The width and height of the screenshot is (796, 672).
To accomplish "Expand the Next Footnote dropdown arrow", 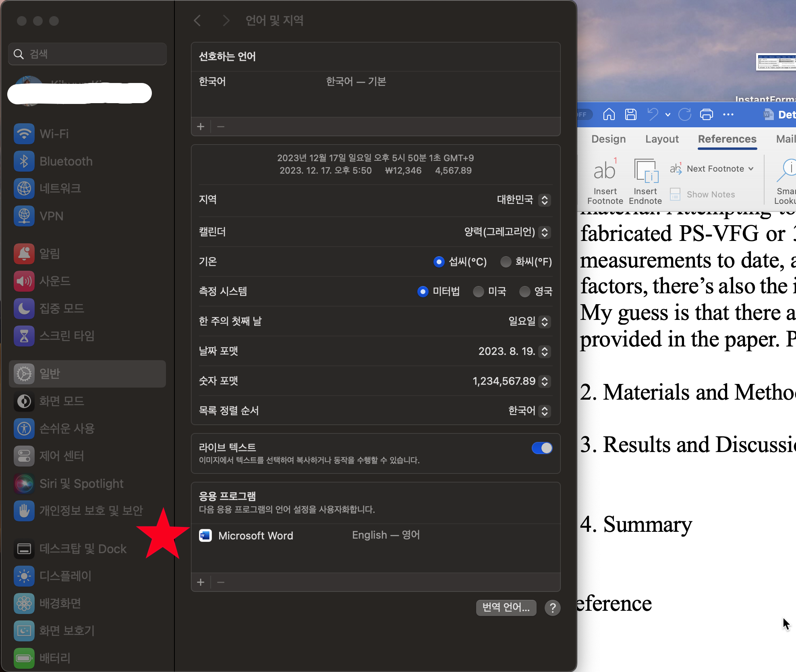I will click(751, 169).
